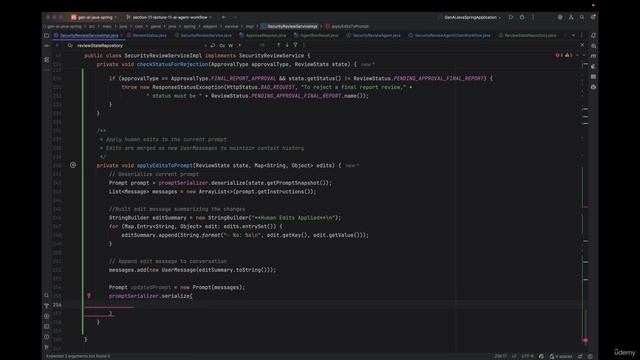This screenshot has height=360, width=640.
Task: Open search filter funnel options
Action: pos(296,45)
